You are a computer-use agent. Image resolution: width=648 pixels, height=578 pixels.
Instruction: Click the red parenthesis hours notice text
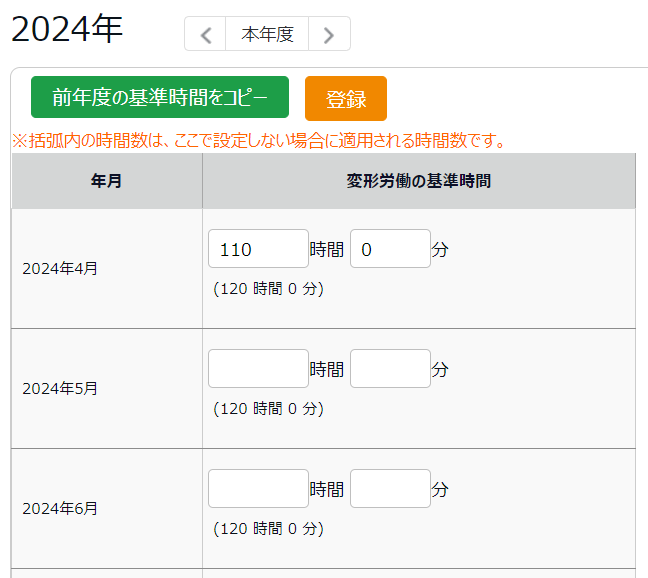point(259,140)
